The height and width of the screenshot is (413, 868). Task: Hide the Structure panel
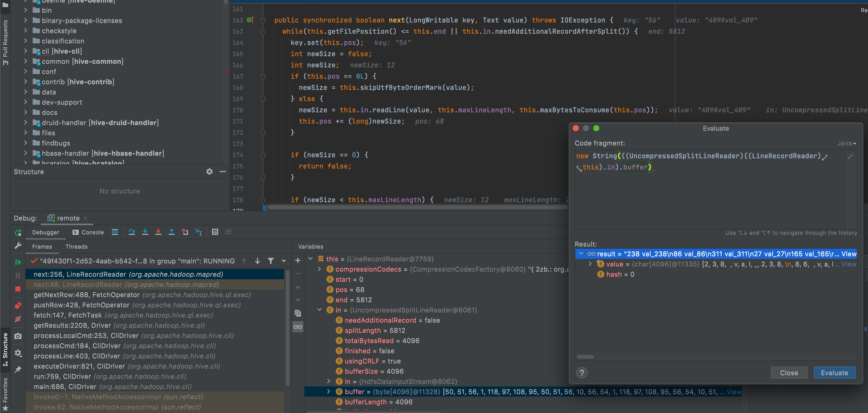tap(223, 172)
